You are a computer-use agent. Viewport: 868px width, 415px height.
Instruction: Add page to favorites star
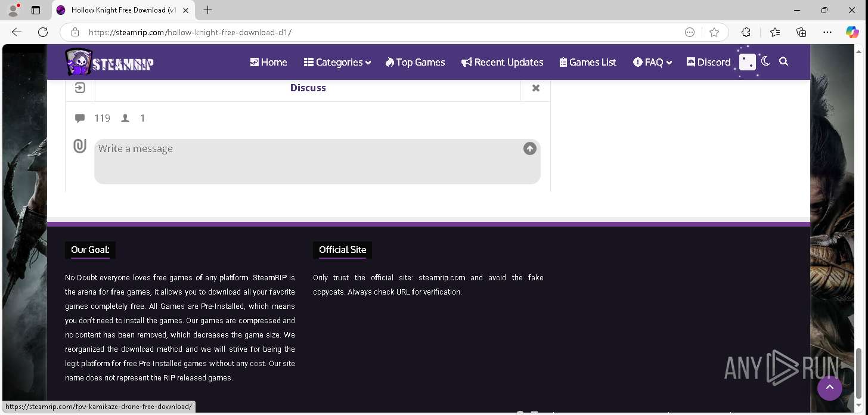tap(714, 32)
